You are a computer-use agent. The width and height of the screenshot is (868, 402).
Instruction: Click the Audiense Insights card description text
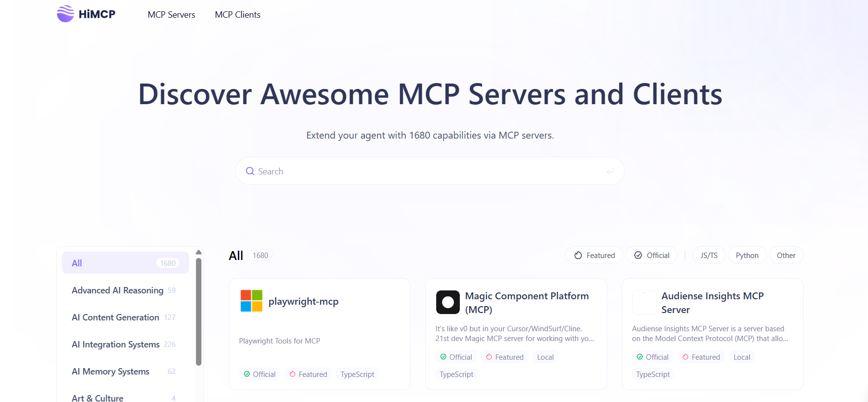coord(710,333)
